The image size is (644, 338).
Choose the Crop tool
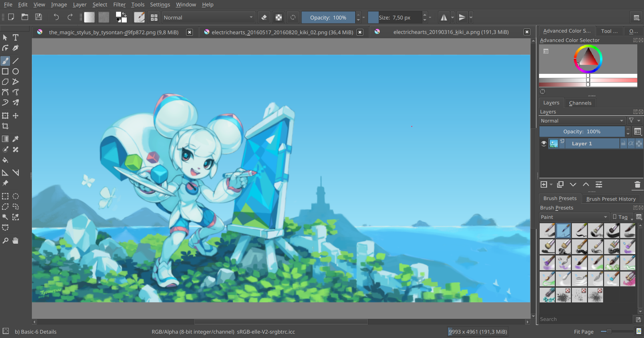pyautogui.click(x=5, y=126)
